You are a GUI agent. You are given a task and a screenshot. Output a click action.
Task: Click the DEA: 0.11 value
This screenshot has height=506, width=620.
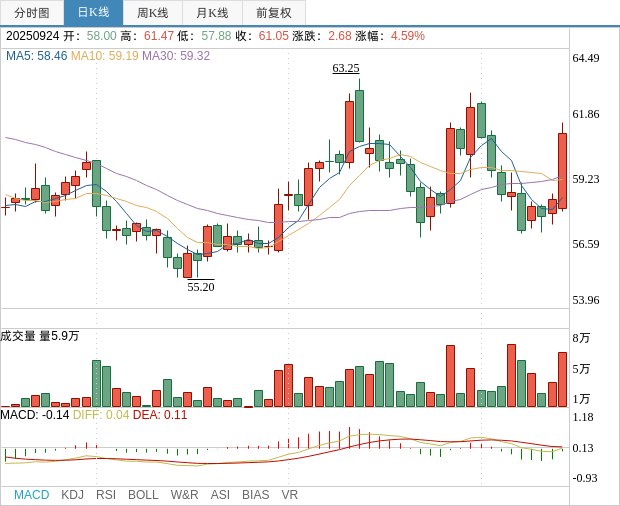(160, 415)
